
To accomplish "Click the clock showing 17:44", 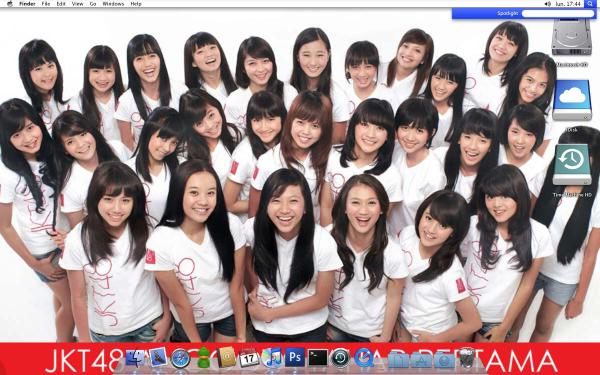I will (567, 4).
